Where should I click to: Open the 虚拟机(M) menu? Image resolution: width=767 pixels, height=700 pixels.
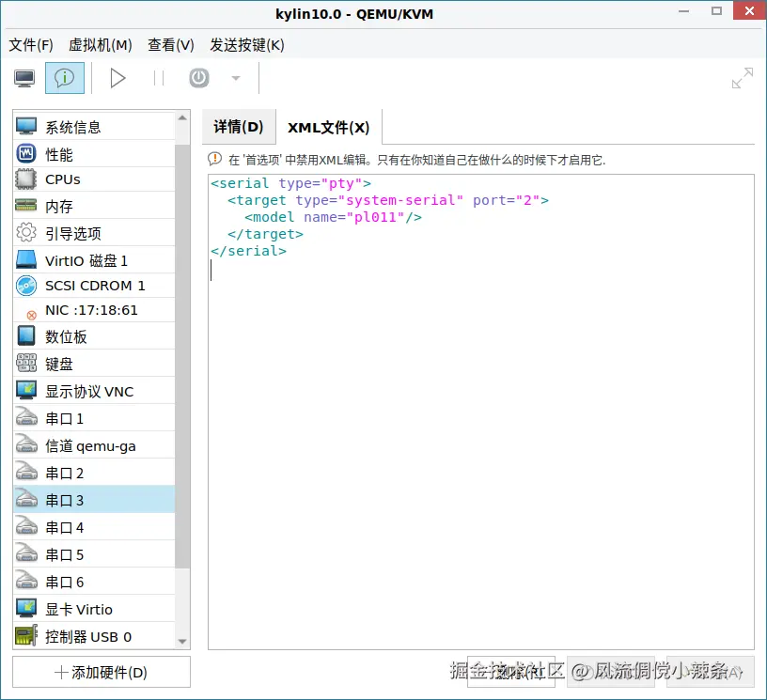(x=101, y=45)
